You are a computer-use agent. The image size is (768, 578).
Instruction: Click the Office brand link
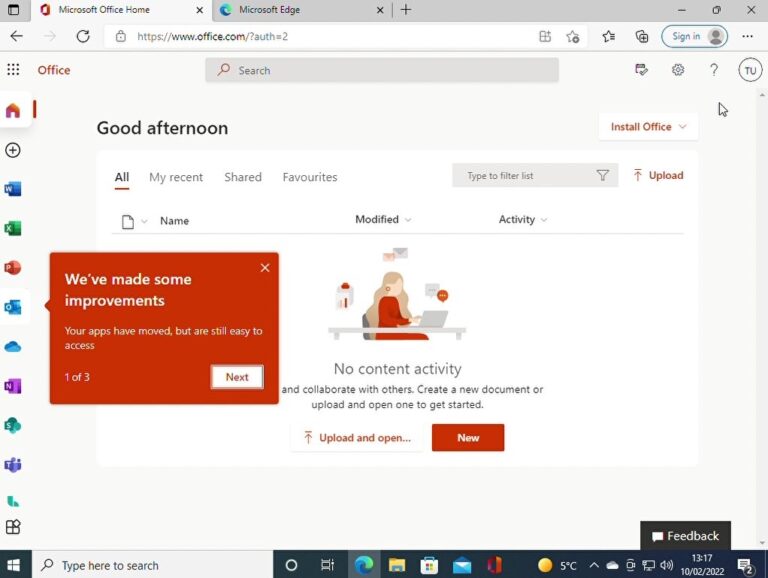coord(54,70)
